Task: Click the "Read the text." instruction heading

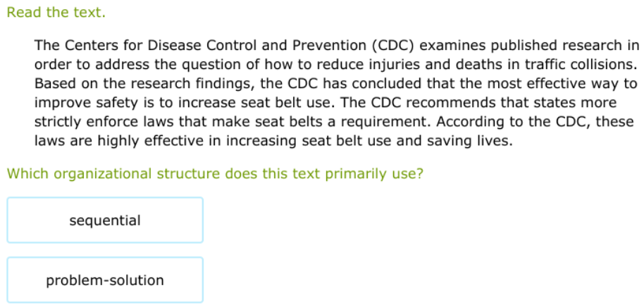Action: click(x=56, y=13)
